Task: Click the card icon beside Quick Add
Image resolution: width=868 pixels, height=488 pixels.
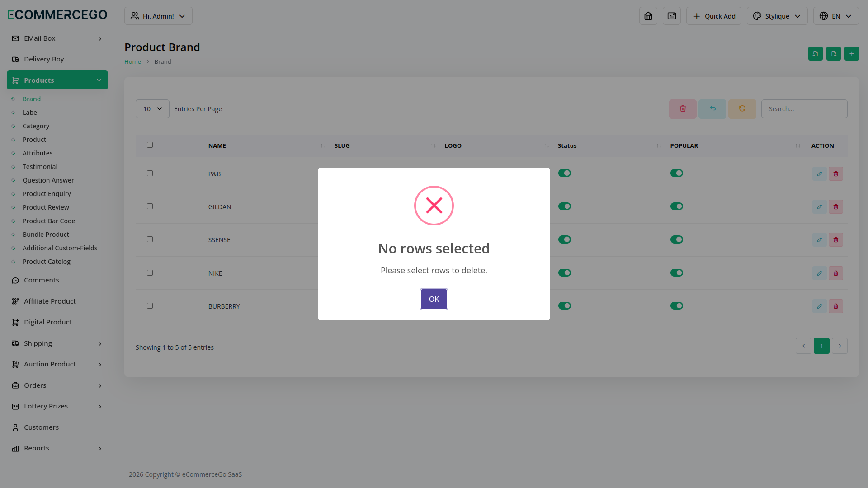Action: 671,16
